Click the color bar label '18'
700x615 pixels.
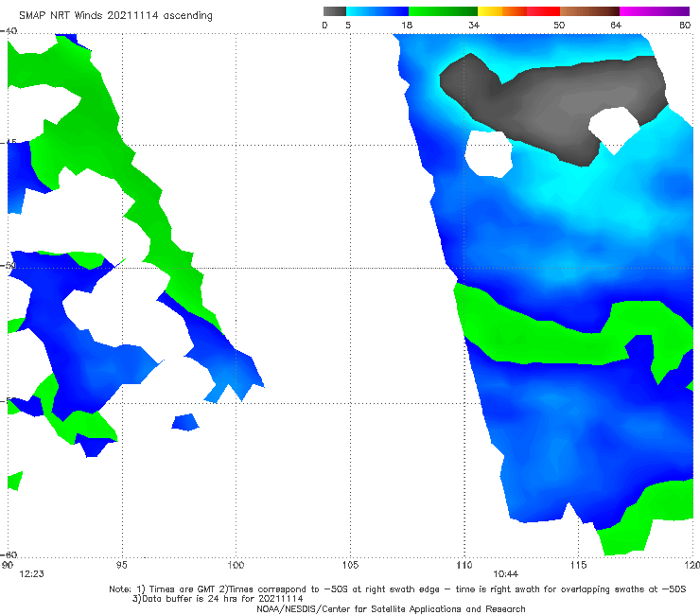click(407, 26)
